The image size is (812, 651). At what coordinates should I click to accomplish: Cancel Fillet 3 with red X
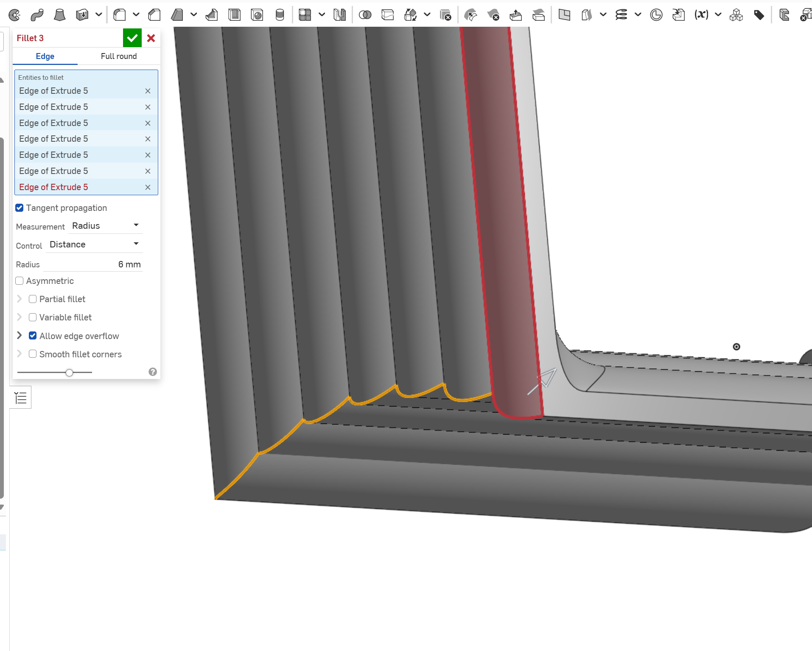tap(151, 38)
